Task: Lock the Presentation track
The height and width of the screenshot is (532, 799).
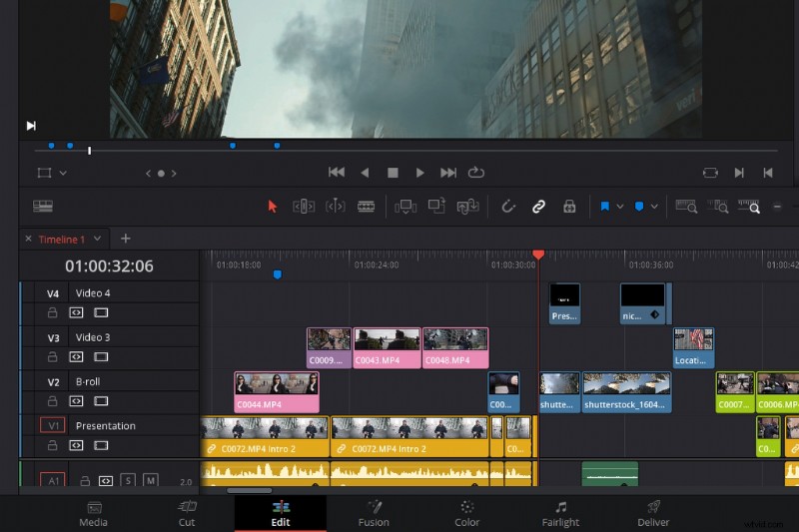Action: pyautogui.click(x=53, y=445)
